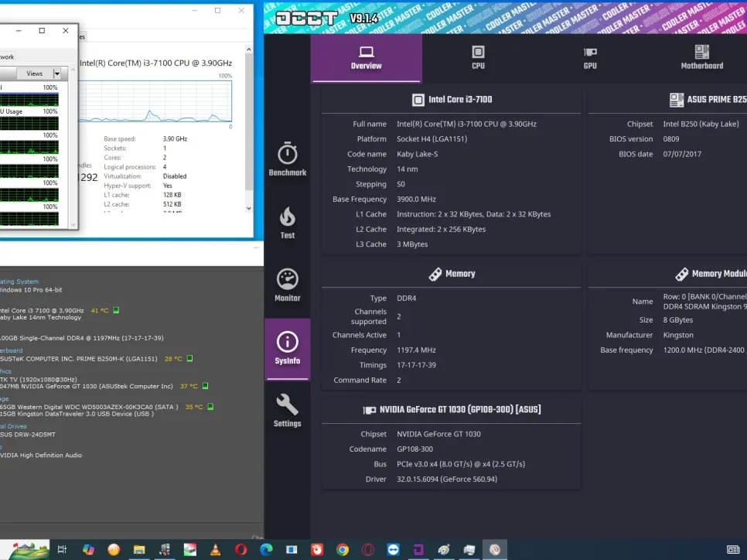747x560 pixels.
Task: Click the scroll-up arrow in Resource Monitor graphs pane
Action: (x=73, y=70)
